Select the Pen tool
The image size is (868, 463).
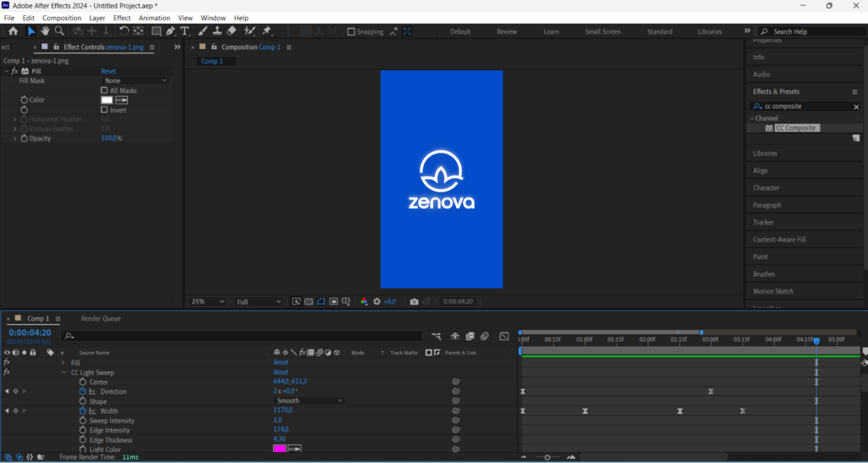(170, 31)
